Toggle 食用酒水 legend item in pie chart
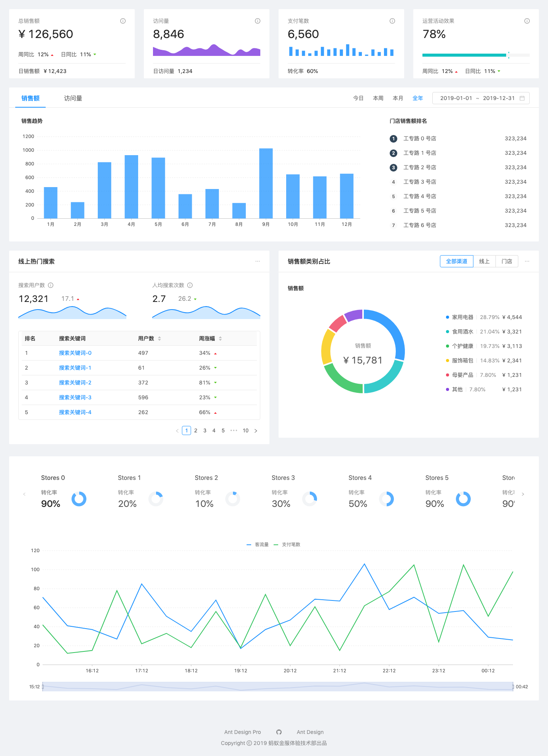Image resolution: width=548 pixels, height=756 pixels. [x=484, y=332]
